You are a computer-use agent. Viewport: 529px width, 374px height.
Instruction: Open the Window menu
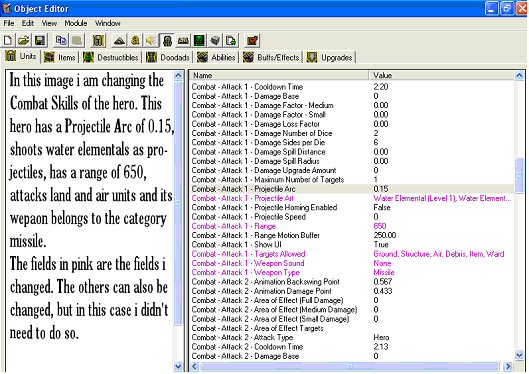pos(108,23)
